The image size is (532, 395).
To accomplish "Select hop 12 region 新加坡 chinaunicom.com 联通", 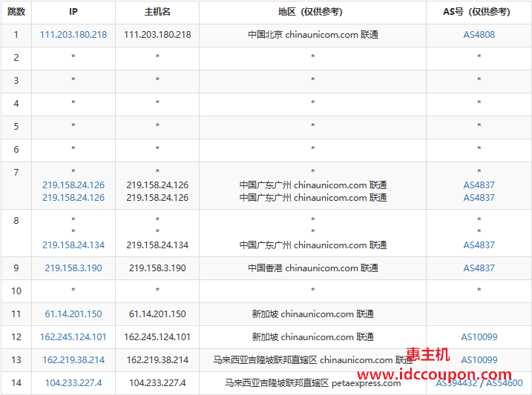I will click(x=313, y=337).
